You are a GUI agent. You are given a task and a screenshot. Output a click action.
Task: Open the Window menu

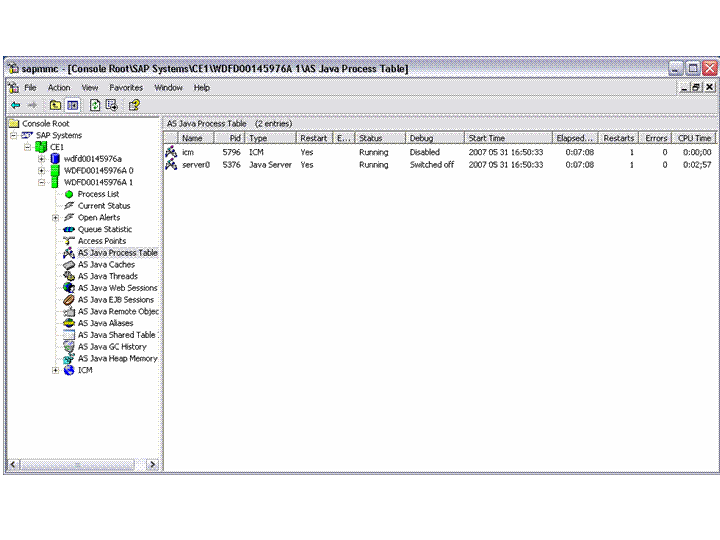[168, 87]
